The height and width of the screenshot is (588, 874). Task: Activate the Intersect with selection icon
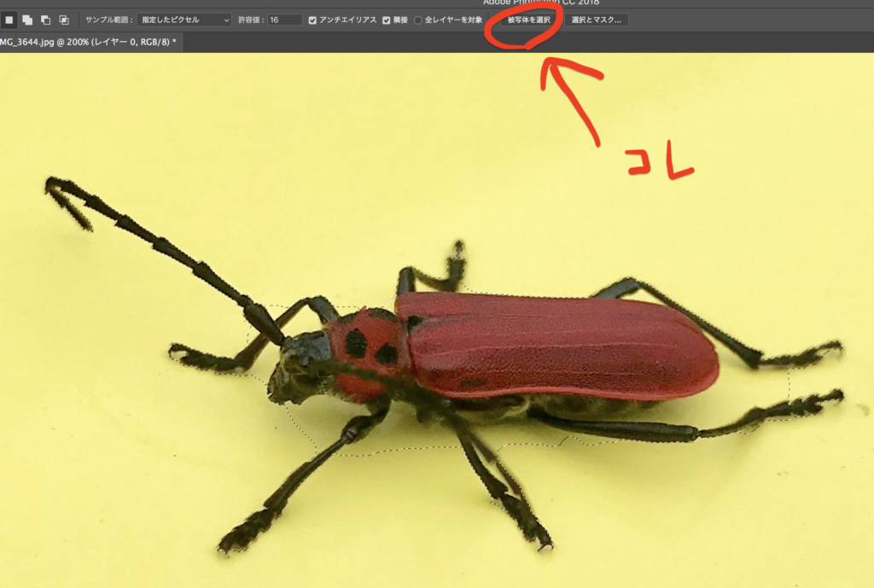click(x=64, y=20)
